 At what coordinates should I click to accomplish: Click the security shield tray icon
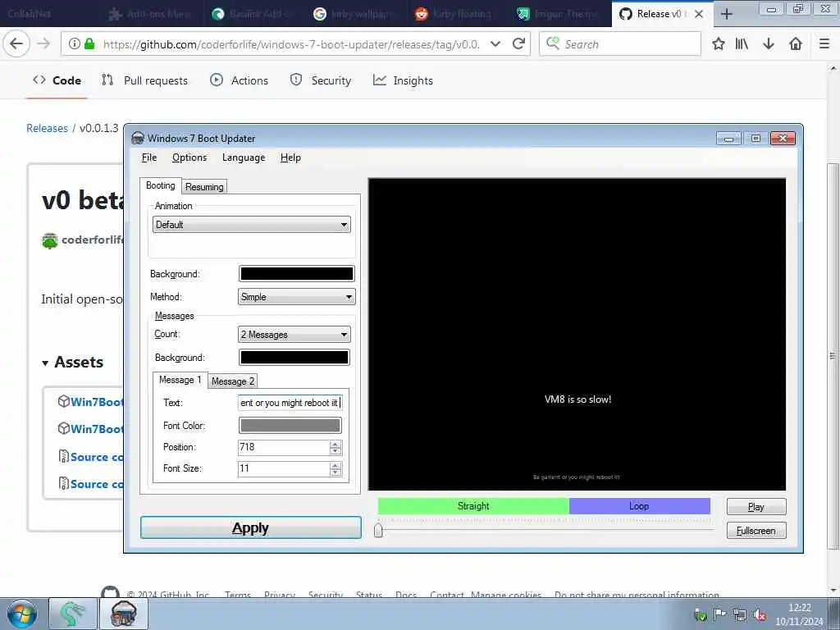tap(700, 615)
